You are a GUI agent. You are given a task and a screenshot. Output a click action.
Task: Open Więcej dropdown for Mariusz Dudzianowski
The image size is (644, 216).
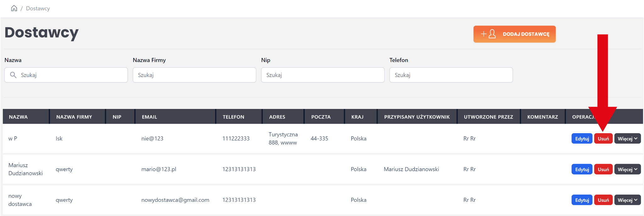click(x=627, y=169)
